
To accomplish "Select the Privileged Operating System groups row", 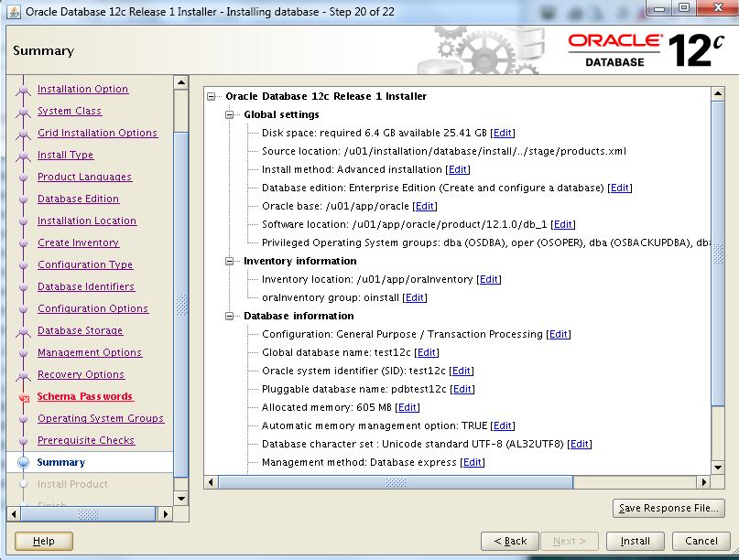I will [486, 243].
